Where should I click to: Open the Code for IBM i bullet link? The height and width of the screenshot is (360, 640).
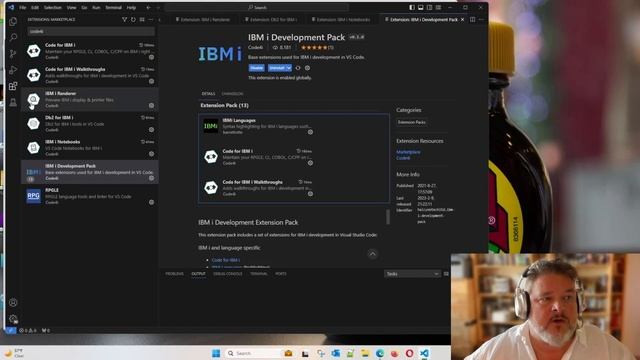226,260
